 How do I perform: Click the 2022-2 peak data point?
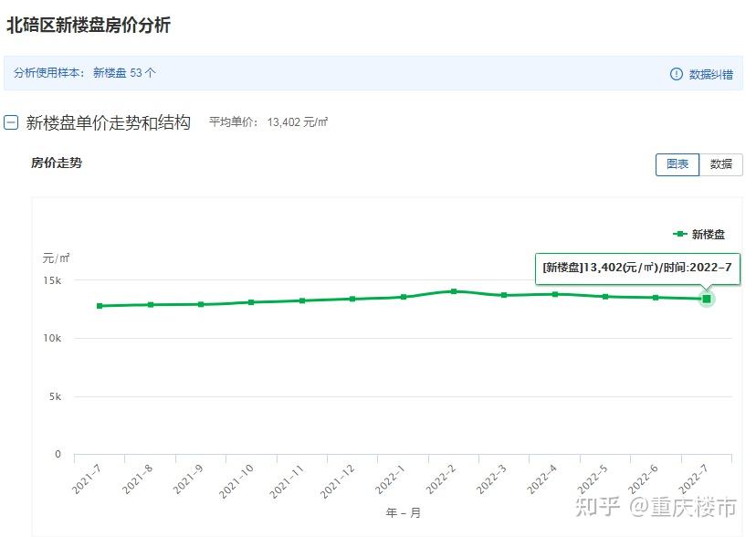point(454,291)
